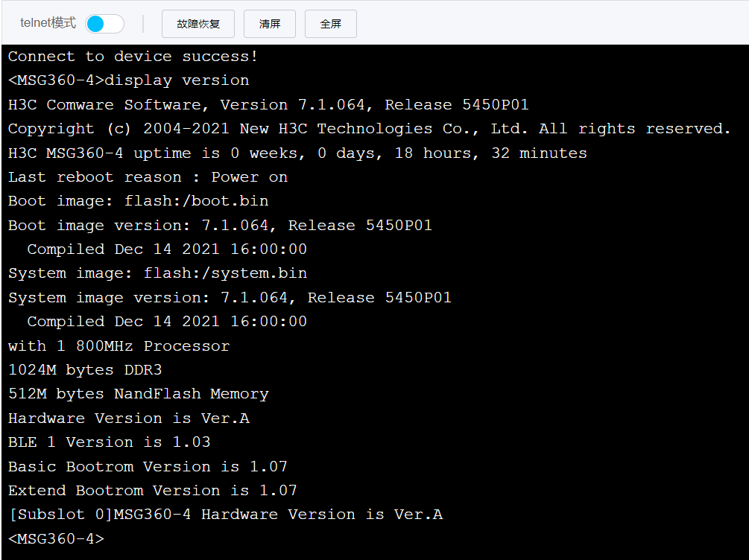Click the "[Subslot 0]MSG360-4 Hardware Version" line
749x560 pixels.
(225, 515)
